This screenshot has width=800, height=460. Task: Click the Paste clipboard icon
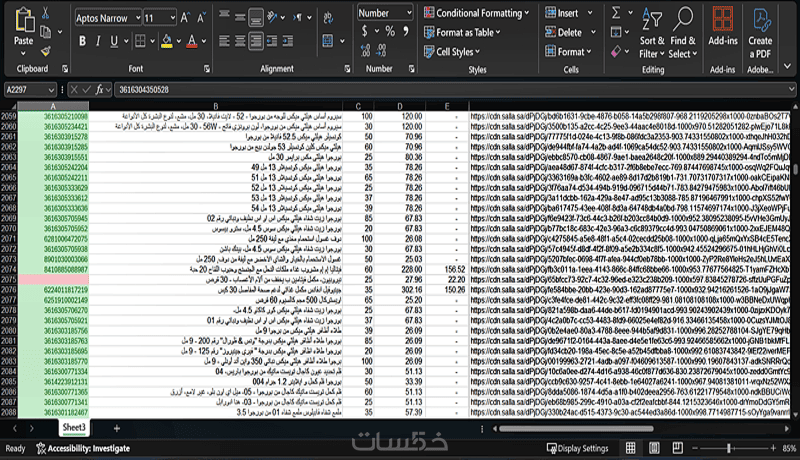pos(23,20)
